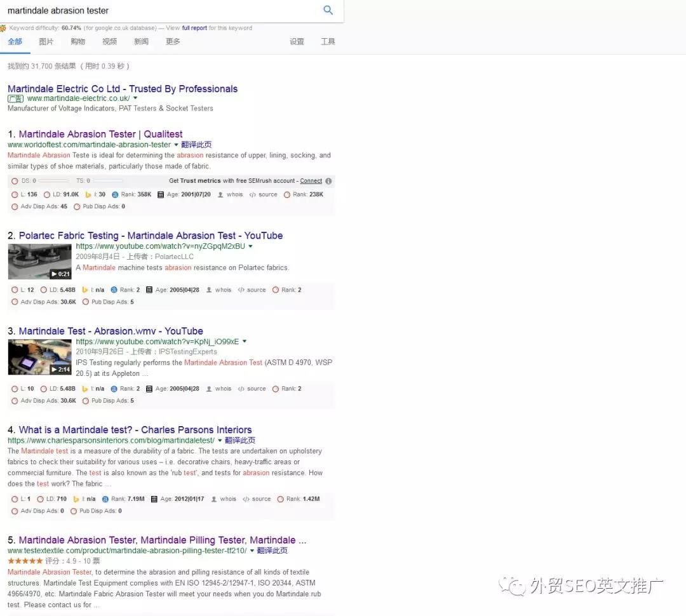Open source in the Charles Parsons result

click(x=257, y=499)
